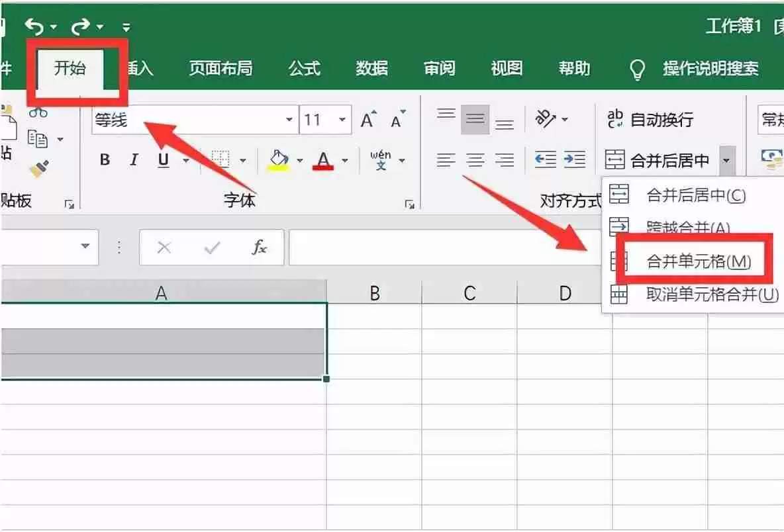Select Align Left icon

pos(446,160)
